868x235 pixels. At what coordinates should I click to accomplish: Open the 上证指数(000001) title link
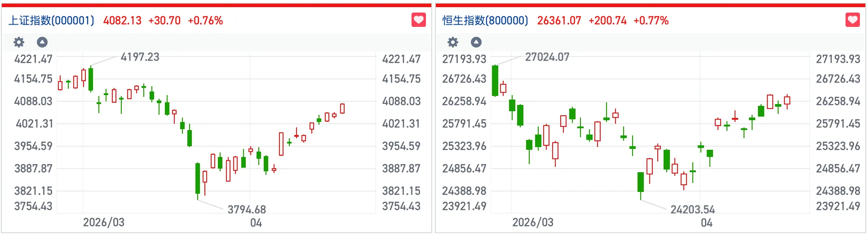point(52,21)
